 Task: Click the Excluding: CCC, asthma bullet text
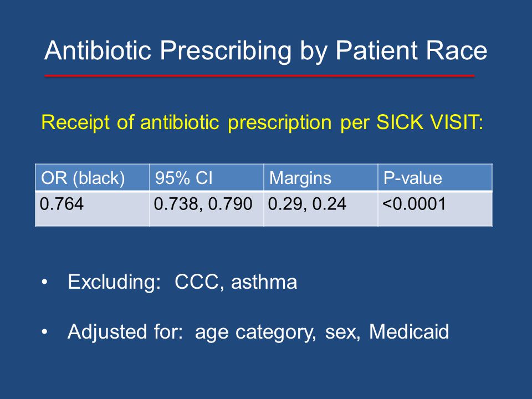click(x=182, y=282)
